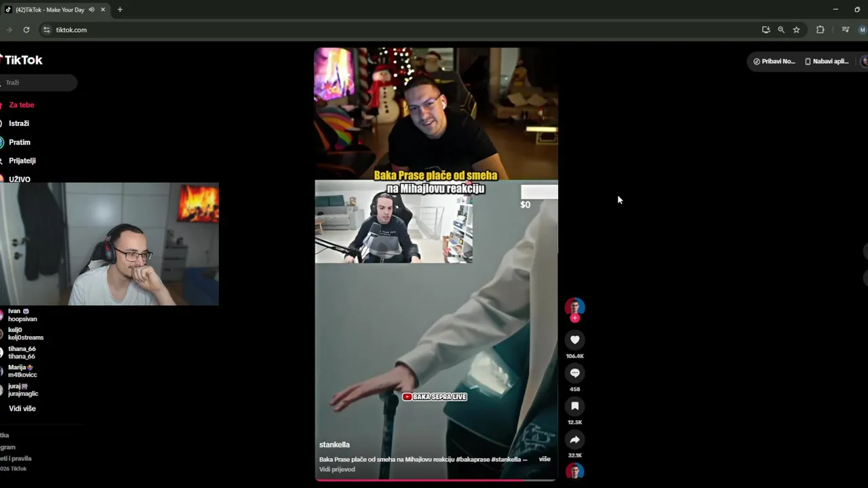868x488 pixels.
Task: Open the UŽIVO live section
Action: click(19, 179)
